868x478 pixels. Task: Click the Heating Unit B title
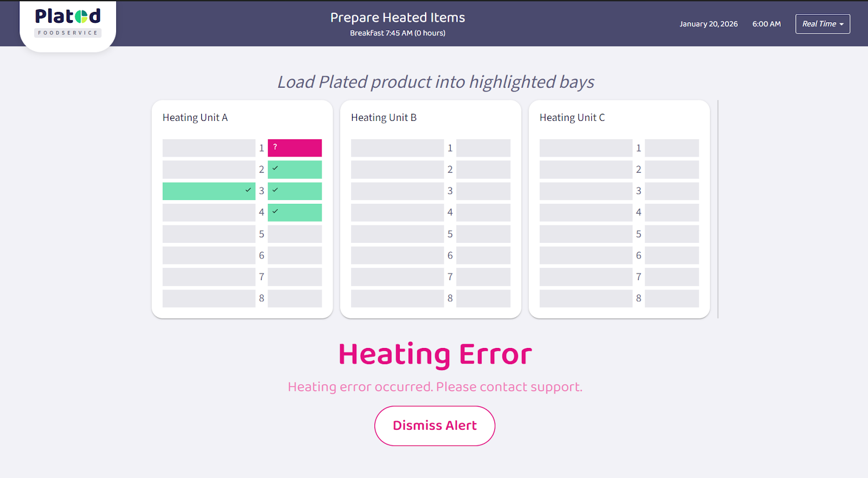[384, 118]
